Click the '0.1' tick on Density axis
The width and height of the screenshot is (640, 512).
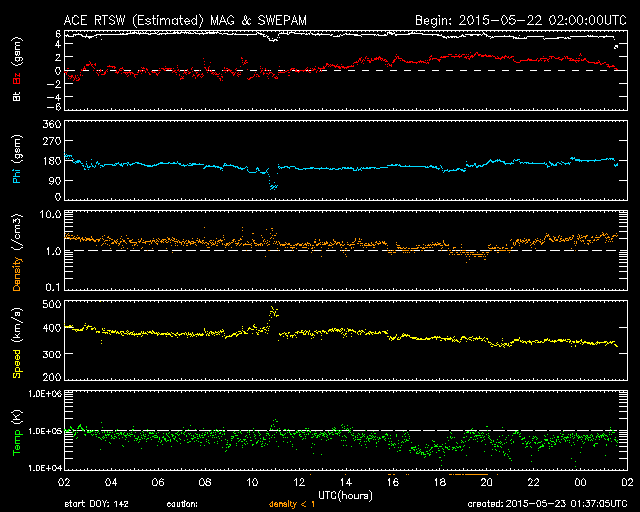53,287
